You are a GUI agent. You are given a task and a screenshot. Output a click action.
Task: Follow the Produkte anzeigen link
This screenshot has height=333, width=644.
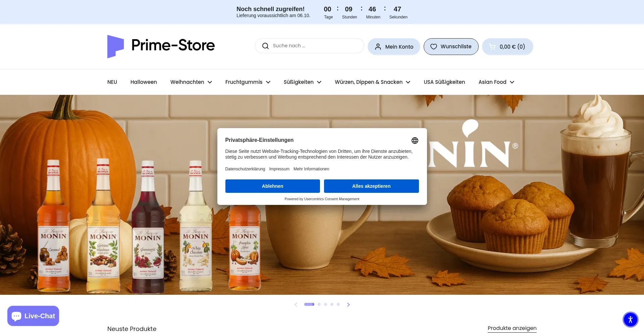(x=512, y=328)
